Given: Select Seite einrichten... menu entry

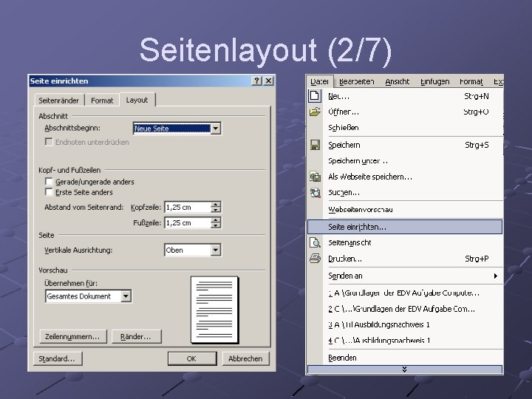Looking at the screenshot, I should 404,227.
